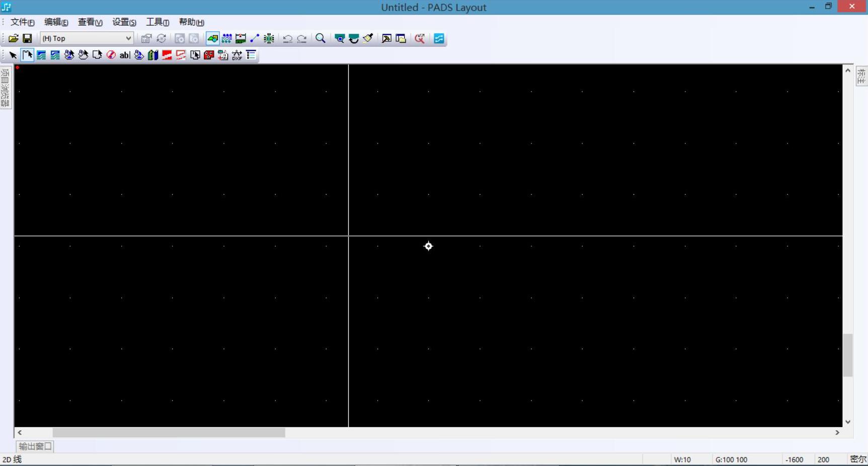868x466 pixels.
Task: Expand the 项目浏览器 side panel tab
Action: (6, 88)
